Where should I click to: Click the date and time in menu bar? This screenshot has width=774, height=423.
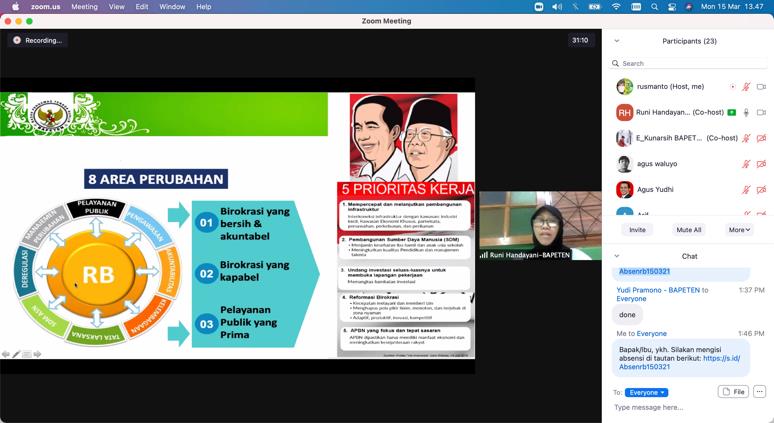[x=732, y=7]
